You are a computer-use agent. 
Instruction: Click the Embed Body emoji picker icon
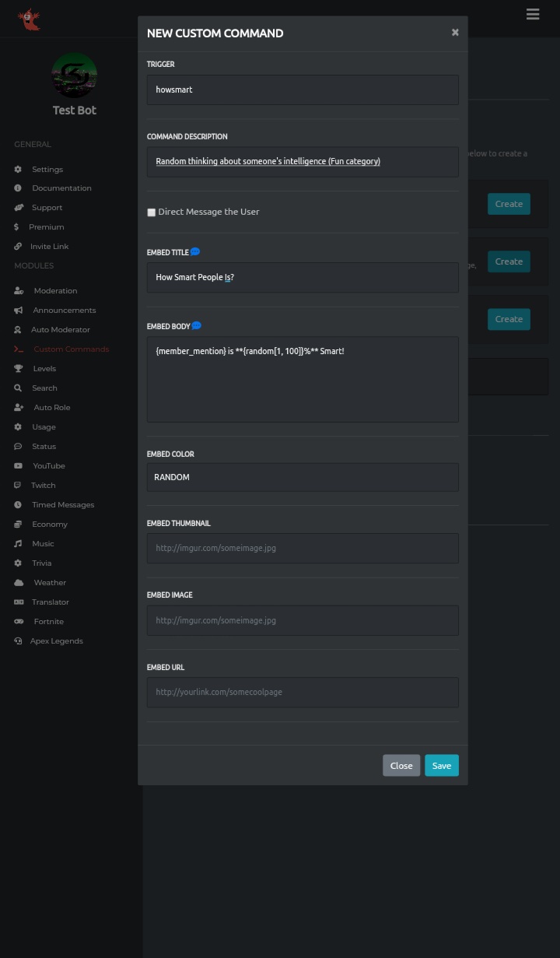tap(197, 326)
